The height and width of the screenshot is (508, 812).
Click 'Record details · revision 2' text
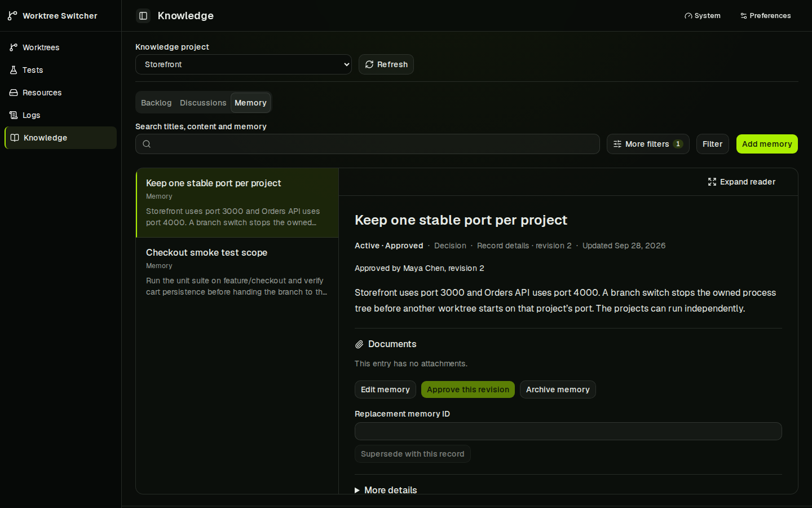524,246
